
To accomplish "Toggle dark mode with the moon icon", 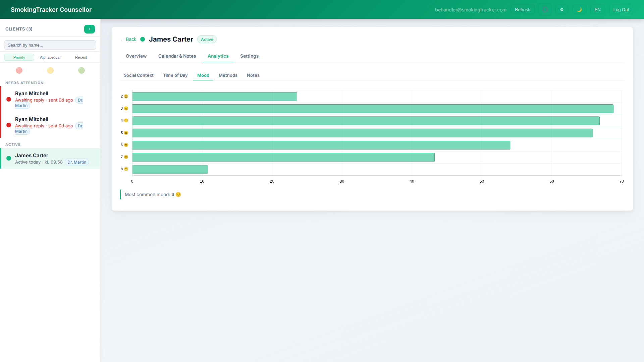I will point(579,9).
